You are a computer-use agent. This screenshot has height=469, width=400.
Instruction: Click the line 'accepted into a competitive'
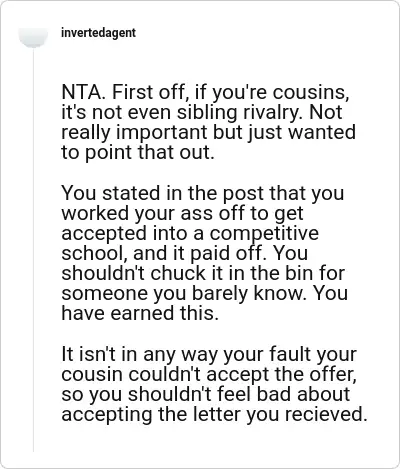point(190,233)
